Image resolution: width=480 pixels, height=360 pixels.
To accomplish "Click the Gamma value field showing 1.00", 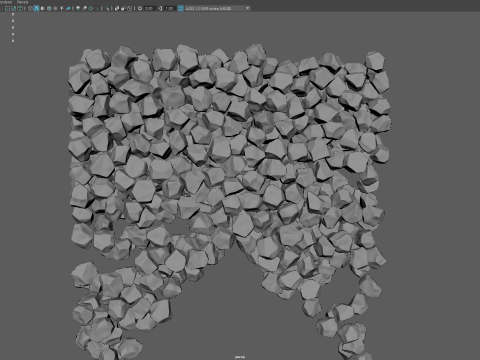I will [170, 8].
